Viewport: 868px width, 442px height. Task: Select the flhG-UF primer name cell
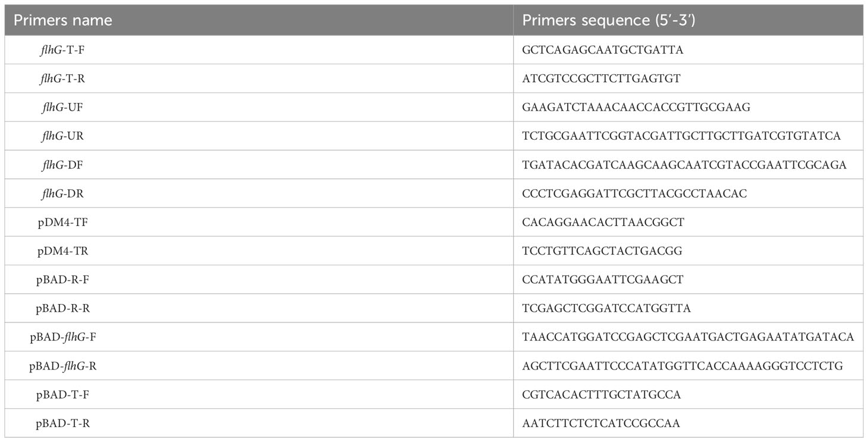pos(259,106)
